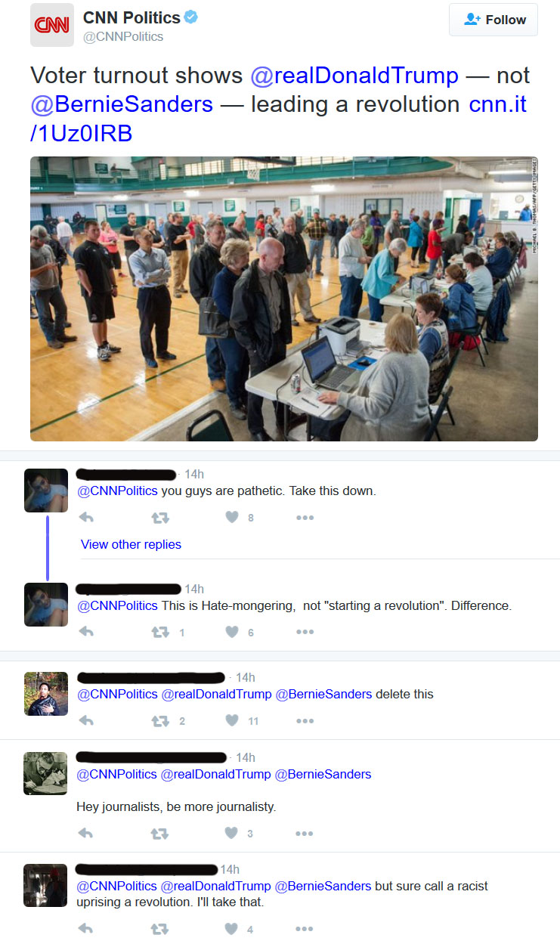The width and height of the screenshot is (560, 944).
Task: Like the "be more journalisty" tweet
Action: pos(232,834)
